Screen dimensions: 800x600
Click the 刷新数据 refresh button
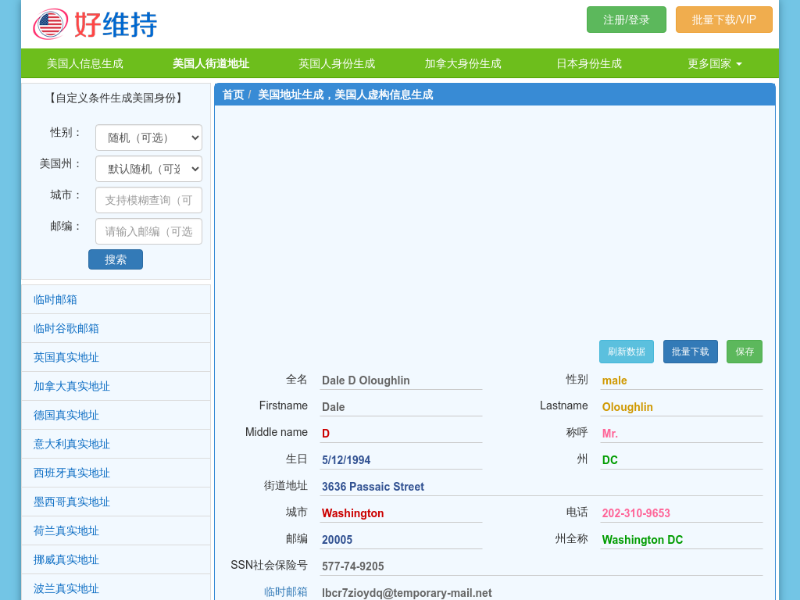coord(626,352)
